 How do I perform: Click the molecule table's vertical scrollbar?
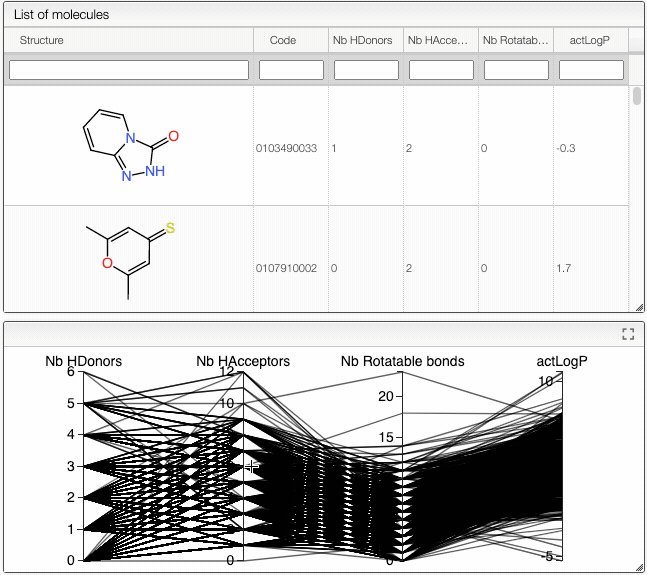tap(637, 97)
